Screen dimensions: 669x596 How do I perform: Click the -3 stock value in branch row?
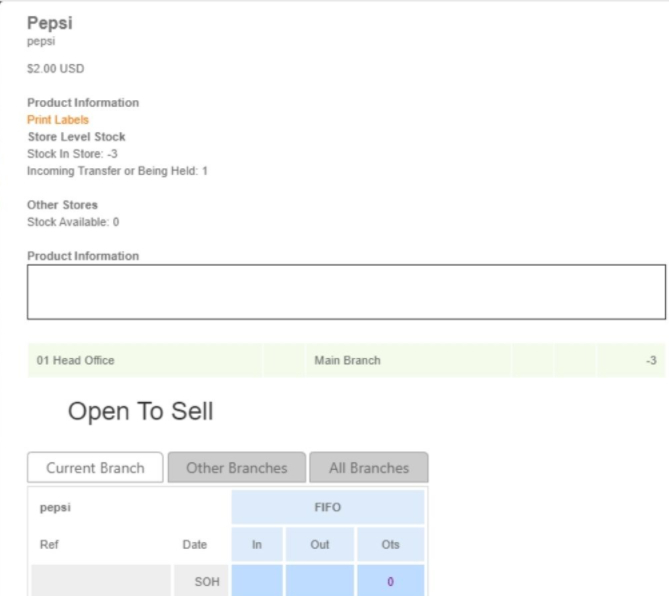click(650, 360)
